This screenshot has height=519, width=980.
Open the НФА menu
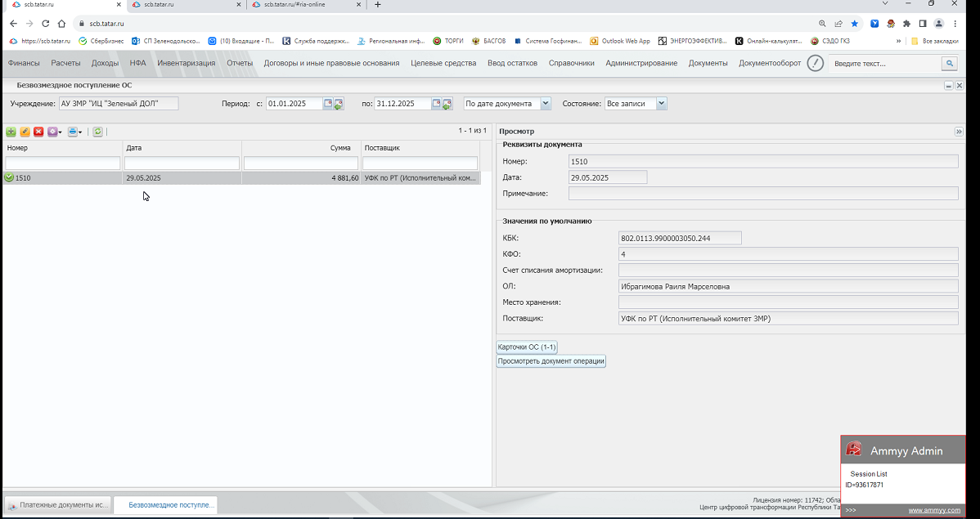point(138,63)
